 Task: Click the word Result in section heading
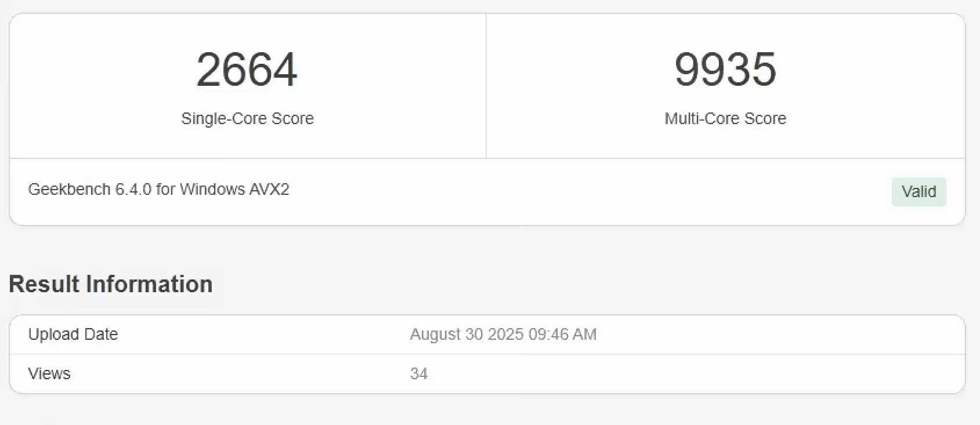pos(44,284)
